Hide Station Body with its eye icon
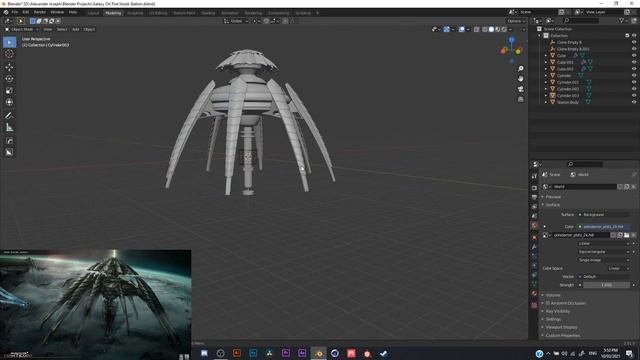Viewport: 640px width, 360px height. click(x=634, y=102)
